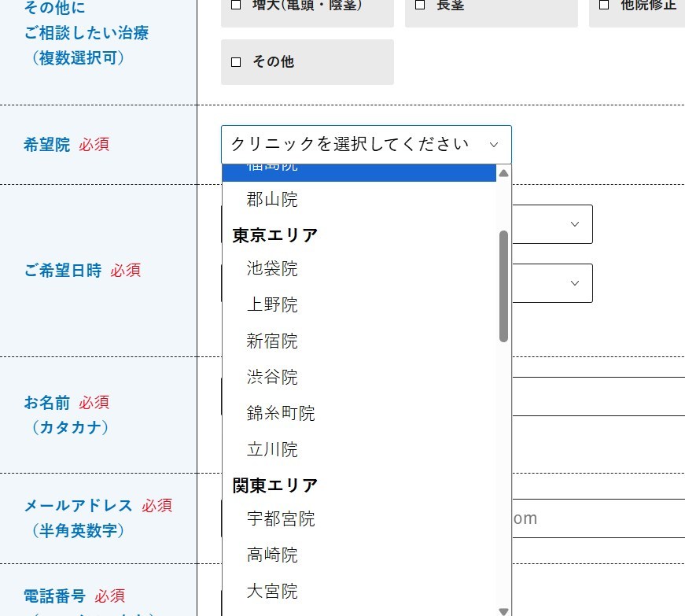The width and height of the screenshot is (685, 616).
Task: Click the お名前 input field
Action: 598,397
